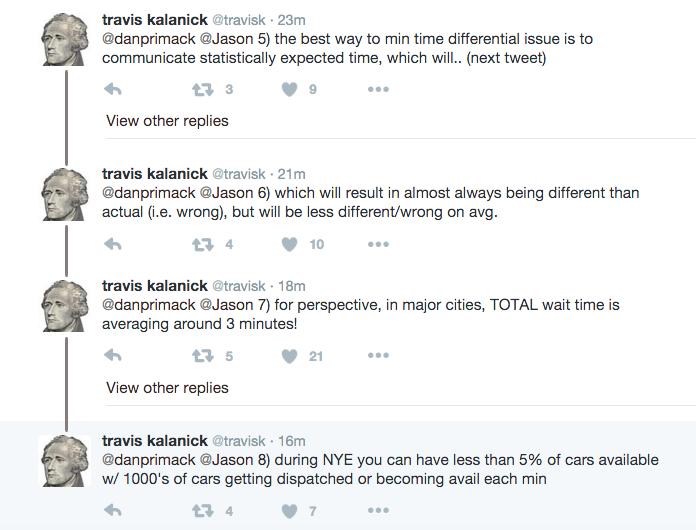Like the 18m tweet with 21 likes
Viewport: 696px width, 530px height.
(290, 356)
